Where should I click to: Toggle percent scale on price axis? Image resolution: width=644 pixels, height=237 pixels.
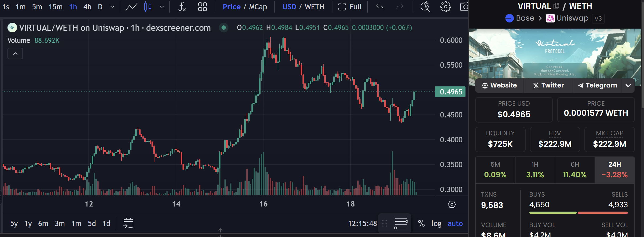(421, 223)
